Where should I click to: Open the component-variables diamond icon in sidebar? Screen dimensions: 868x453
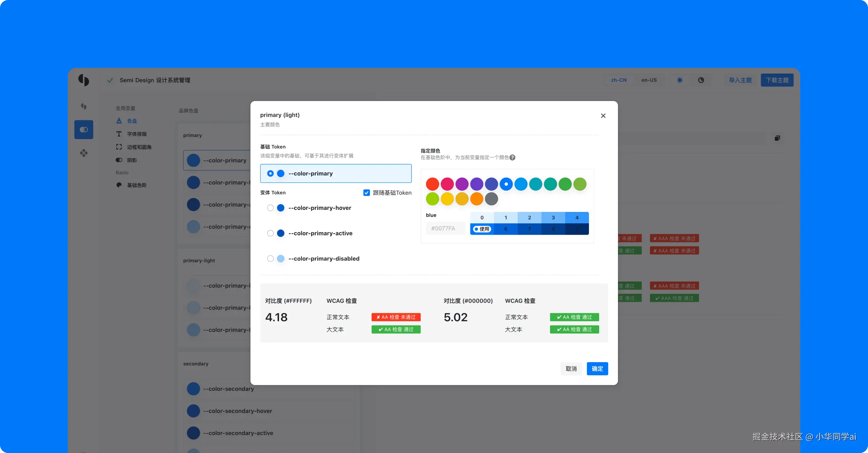[84, 153]
